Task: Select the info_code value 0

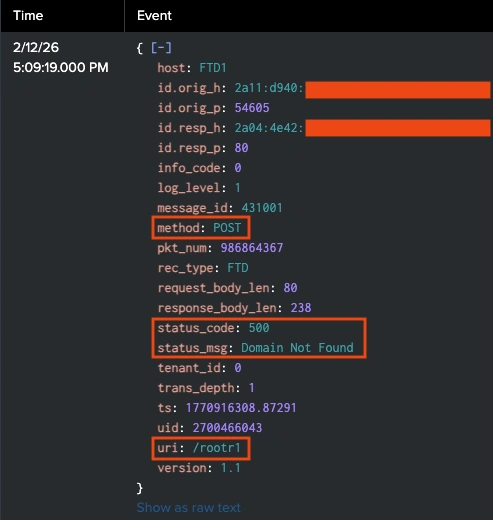Action: point(238,168)
